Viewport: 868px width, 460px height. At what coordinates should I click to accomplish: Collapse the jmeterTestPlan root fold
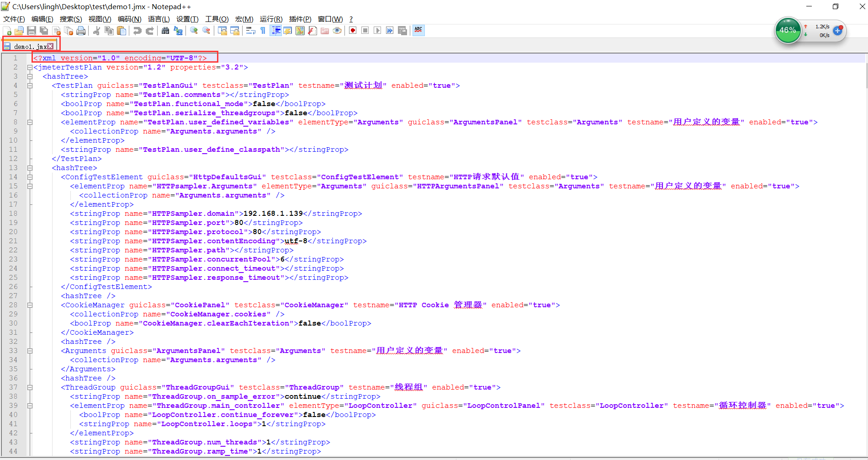click(x=30, y=67)
